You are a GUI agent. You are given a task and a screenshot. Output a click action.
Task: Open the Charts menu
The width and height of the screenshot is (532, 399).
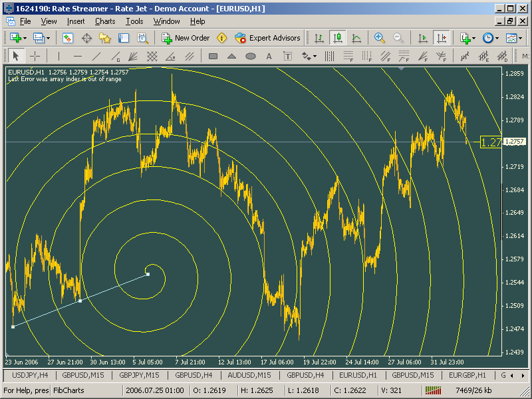tap(105, 21)
